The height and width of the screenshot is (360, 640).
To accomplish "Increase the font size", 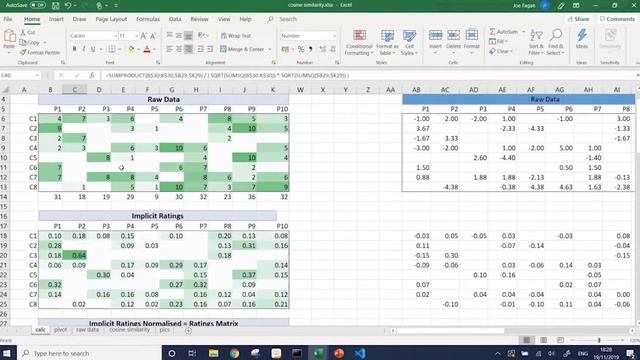I will point(144,36).
